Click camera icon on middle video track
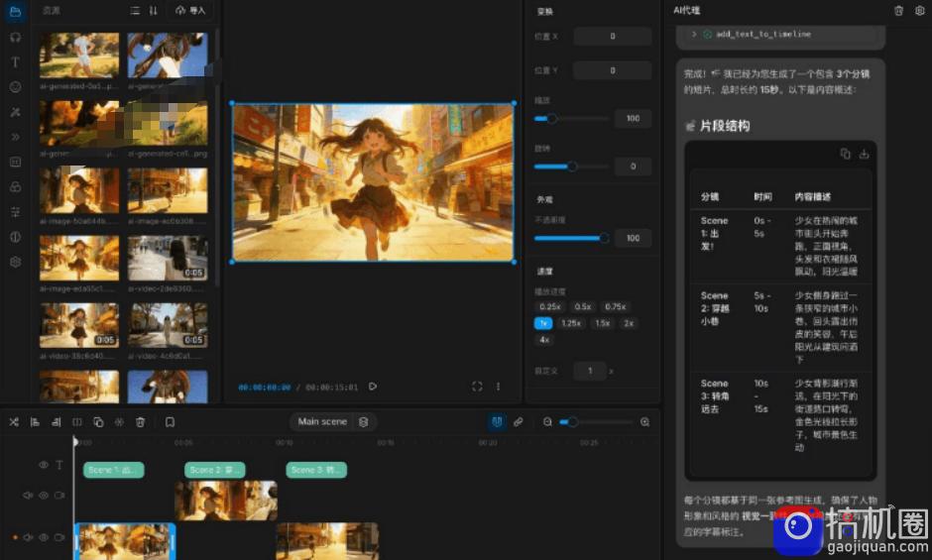 [59, 496]
